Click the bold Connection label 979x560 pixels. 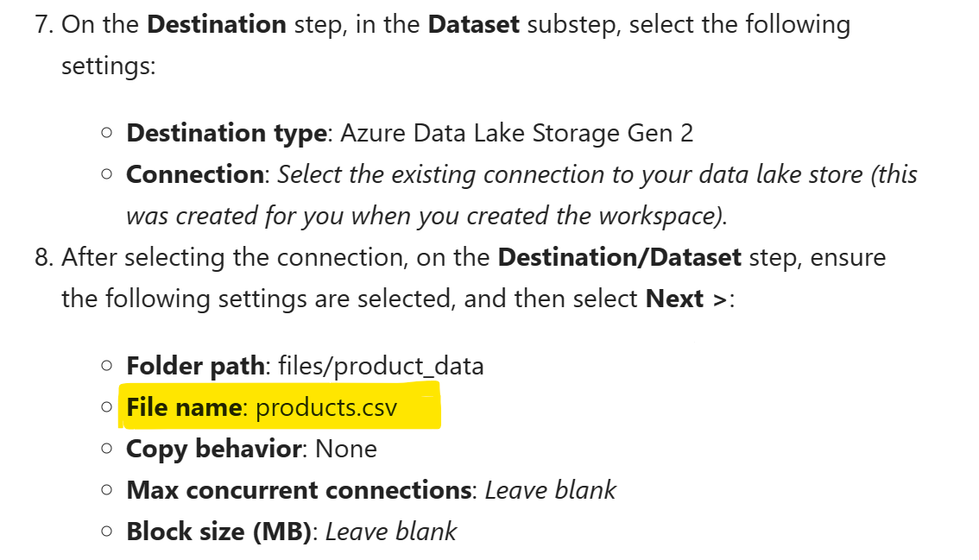(x=195, y=174)
